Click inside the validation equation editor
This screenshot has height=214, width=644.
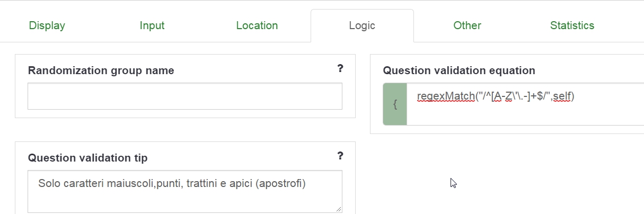pyautogui.click(x=525, y=111)
